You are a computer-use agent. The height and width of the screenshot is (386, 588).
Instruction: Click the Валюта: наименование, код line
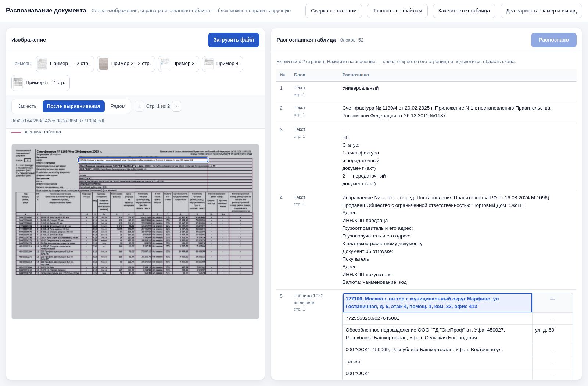coord(374,282)
